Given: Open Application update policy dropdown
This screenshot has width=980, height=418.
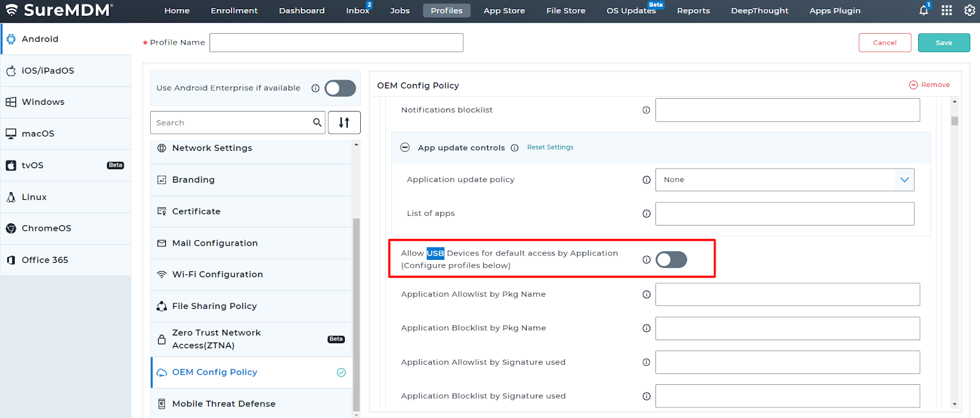Looking at the screenshot, I should 785,180.
